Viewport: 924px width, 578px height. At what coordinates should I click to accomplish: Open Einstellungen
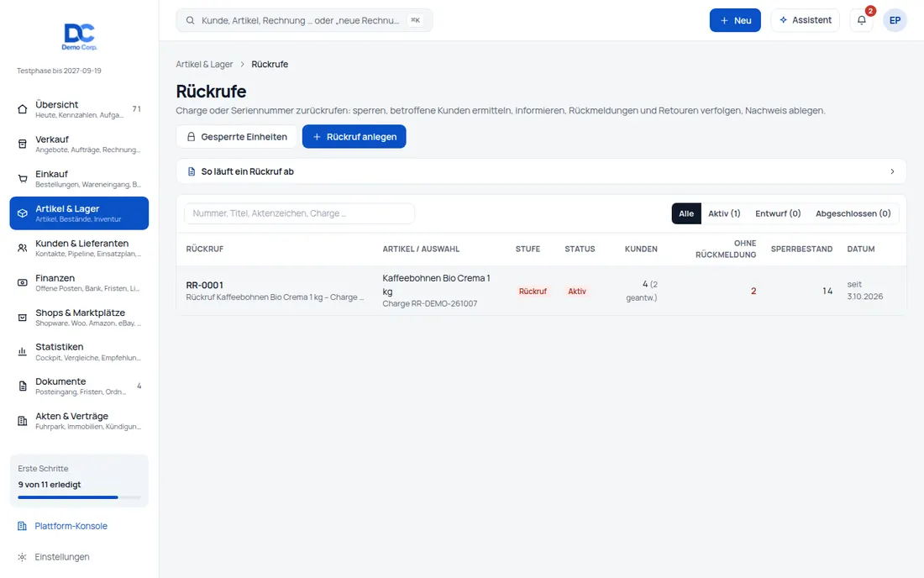[62, 557]
